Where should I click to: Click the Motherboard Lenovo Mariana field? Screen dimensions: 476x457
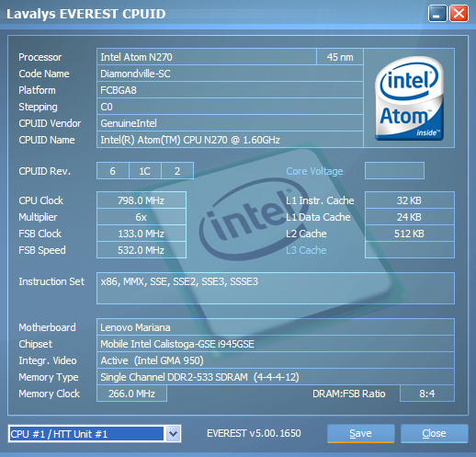coord(276,327)
